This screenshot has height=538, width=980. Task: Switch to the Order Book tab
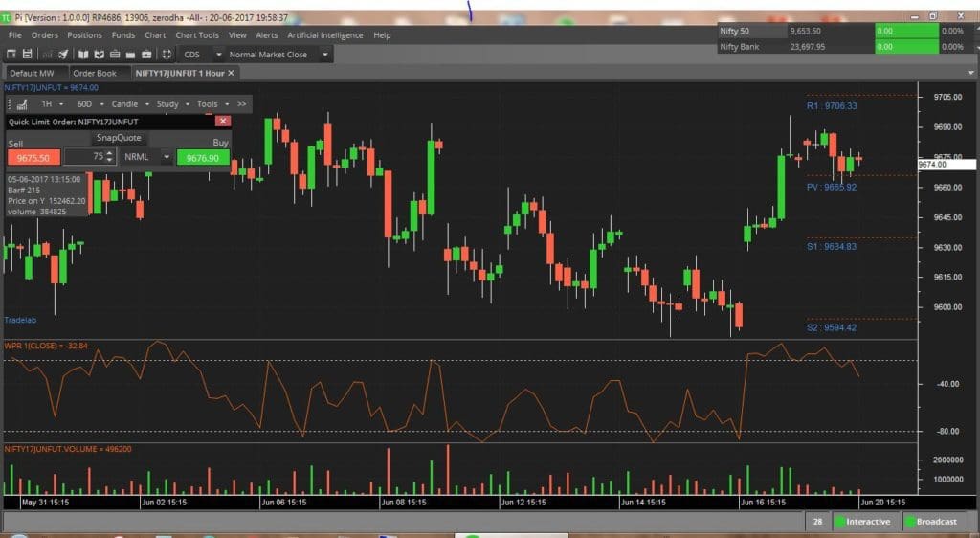(x=95, y=73)
